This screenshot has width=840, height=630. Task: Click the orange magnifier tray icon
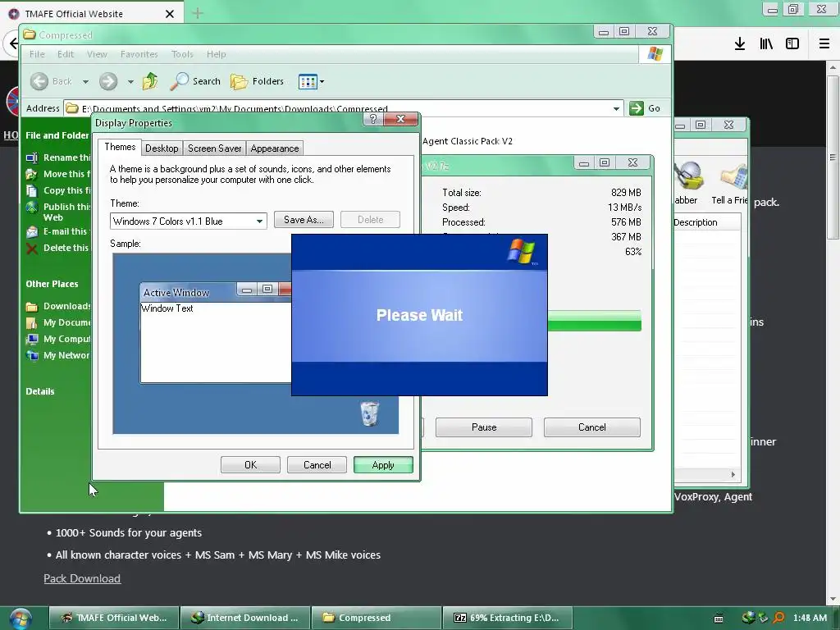click(x=779, y=618)
